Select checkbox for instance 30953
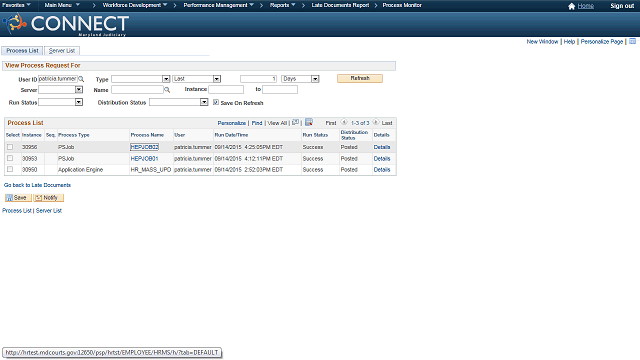The height and width of the screenshot is (360, 640). click(x=10, y=158)
